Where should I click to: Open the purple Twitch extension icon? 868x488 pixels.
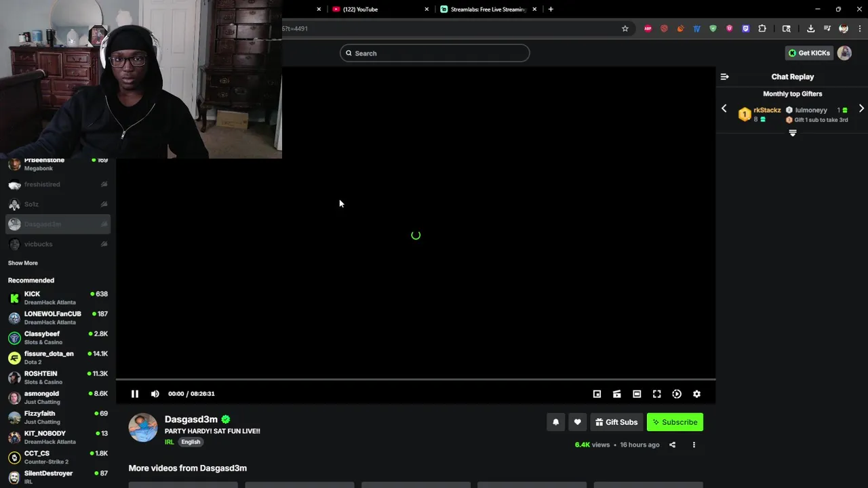click(745, 28)
